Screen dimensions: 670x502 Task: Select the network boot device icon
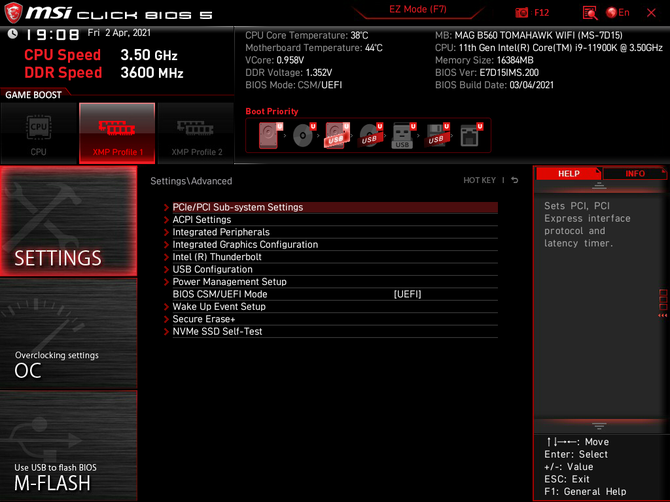(x=471, y=135)
